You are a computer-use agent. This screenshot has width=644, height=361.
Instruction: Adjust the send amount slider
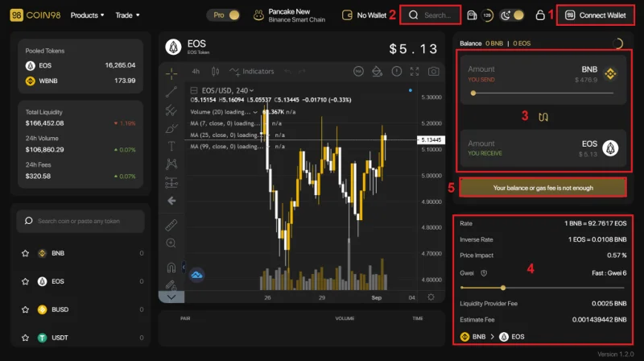click(x=543, y=93)
